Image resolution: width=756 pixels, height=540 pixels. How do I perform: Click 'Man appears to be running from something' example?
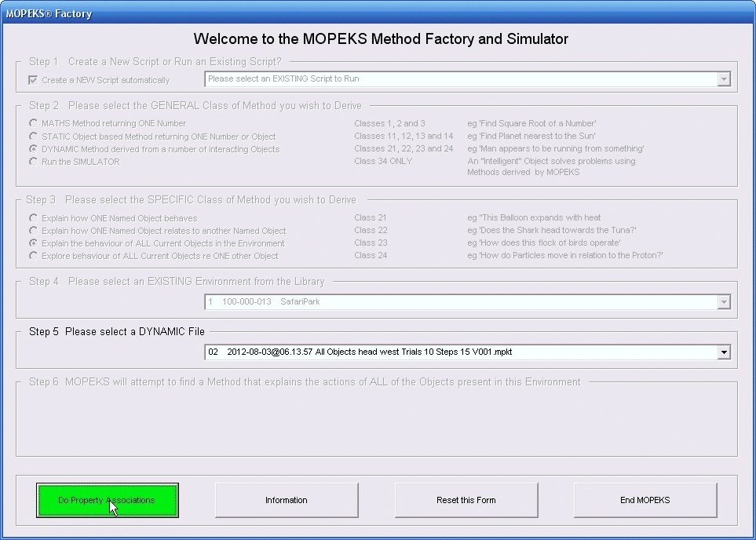pyautogui.click(x=556, y=148)
